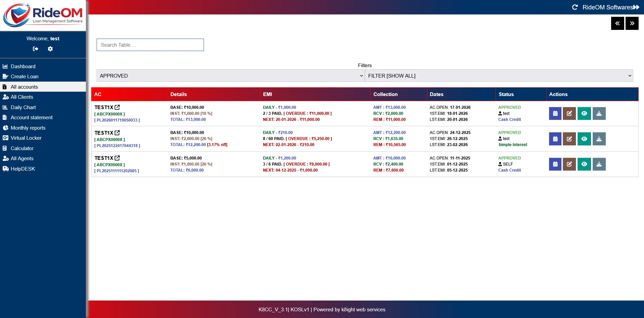Expand the FILTER [SHOW ALL] dropdown

[x=499, y=76]
